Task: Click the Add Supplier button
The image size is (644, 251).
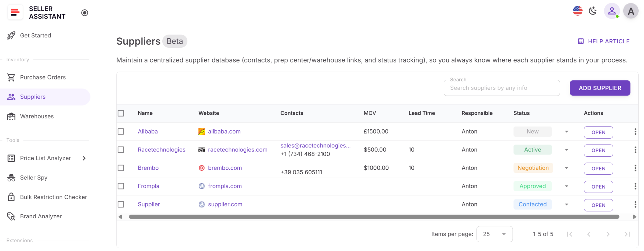Action: [600, 88]
